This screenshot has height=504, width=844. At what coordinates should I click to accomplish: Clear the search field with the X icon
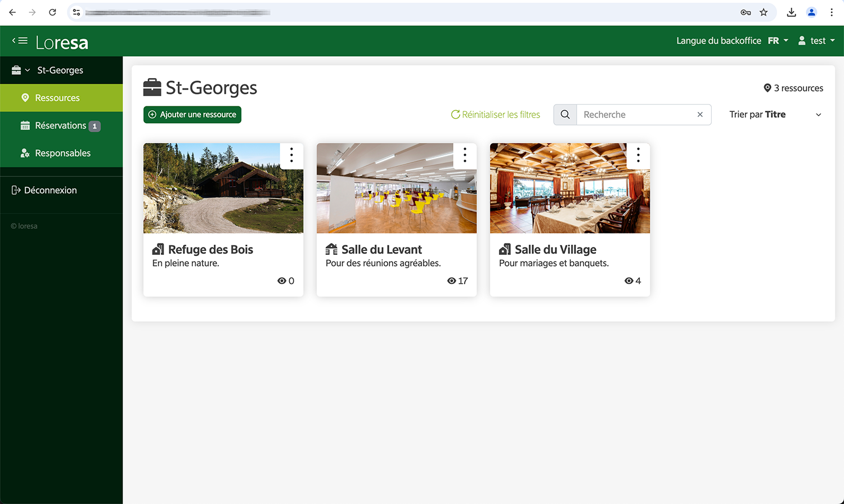(700, 115)
